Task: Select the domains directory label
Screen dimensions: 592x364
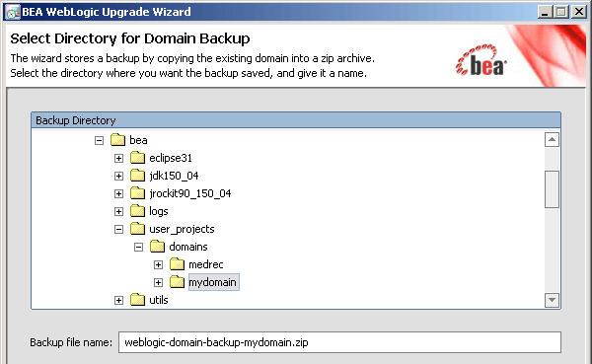Action: click(x=188, y=247)
